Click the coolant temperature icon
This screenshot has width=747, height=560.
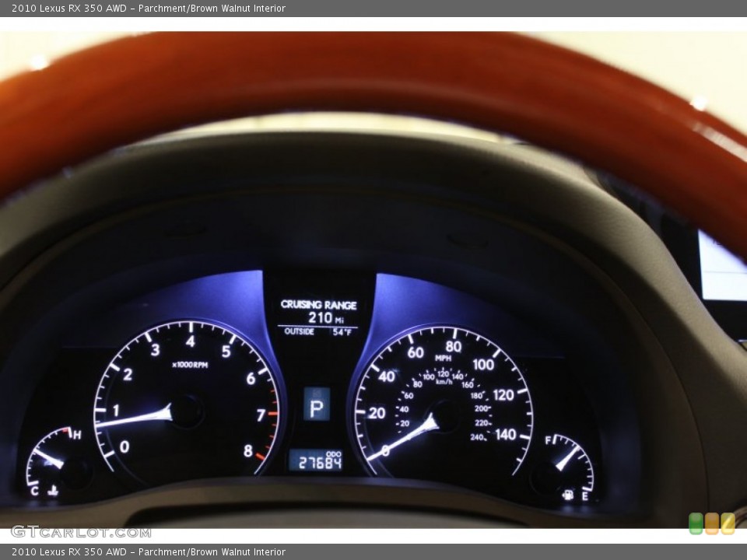pyautogui.click(x=53, y=491)
